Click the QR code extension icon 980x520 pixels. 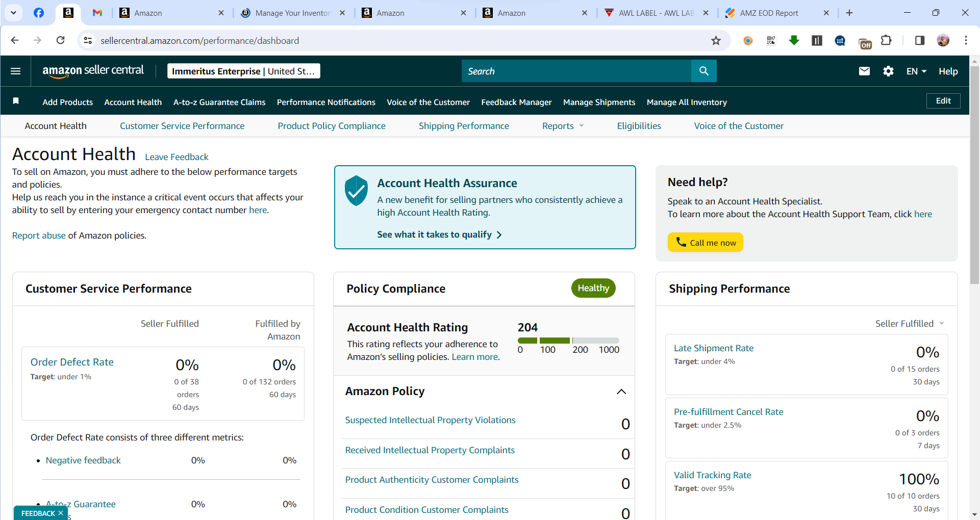[x=771, y=40]
